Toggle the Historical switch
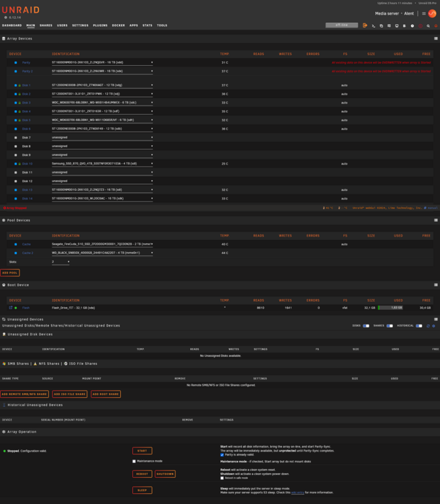Image resolution: width=440 pixels, height=504 pixels. click(x=419, y=326)
